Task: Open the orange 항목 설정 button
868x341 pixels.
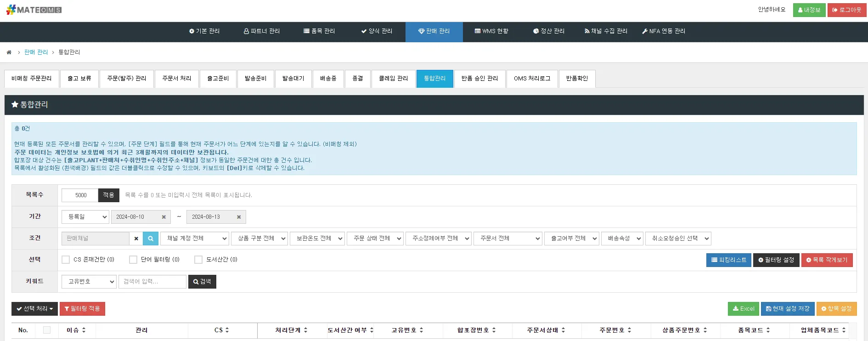Action: 837,309
